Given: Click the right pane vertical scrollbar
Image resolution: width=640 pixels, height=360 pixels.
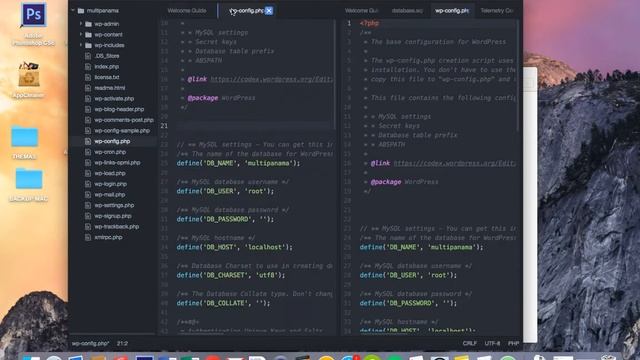Looking at the screenshot, I should (x=518, y=76).
